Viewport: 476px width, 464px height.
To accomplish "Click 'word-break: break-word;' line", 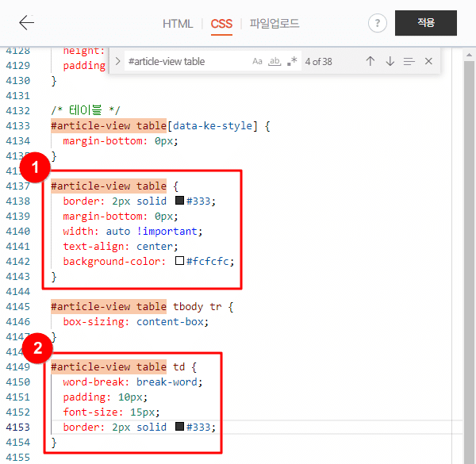I will click(132, 382).
